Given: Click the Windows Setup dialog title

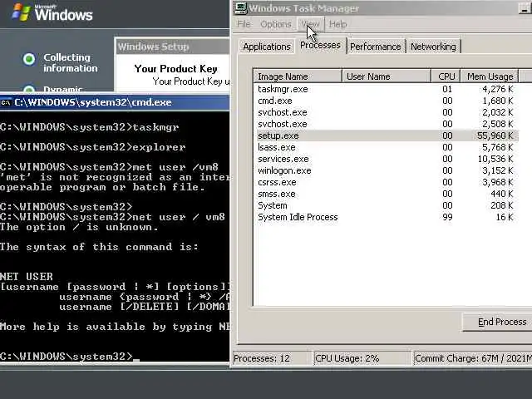Looking at the screenshot, I should point(153,47).
